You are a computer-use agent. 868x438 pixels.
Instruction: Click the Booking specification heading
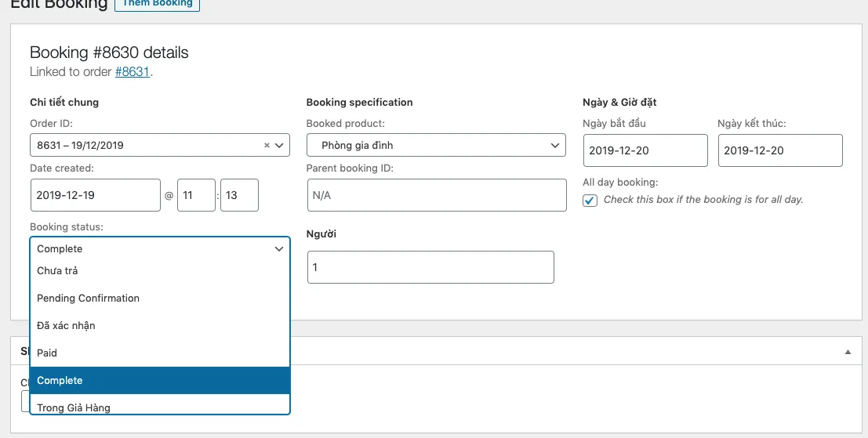(359, 103)
